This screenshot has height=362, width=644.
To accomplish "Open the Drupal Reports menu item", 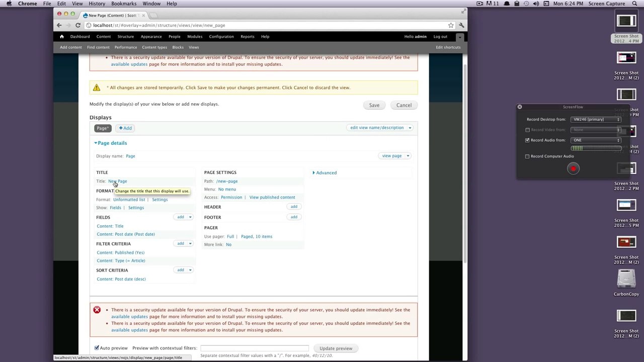I will click(248, 37).
